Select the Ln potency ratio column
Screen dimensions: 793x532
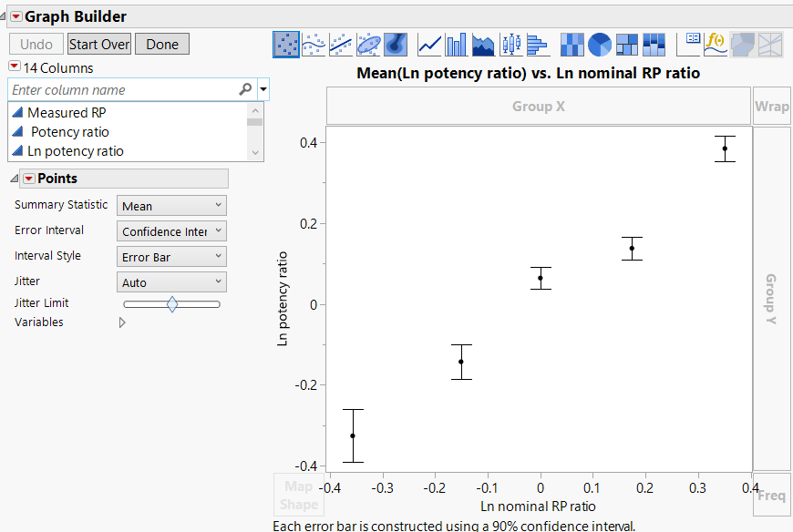tap(76, 149)
